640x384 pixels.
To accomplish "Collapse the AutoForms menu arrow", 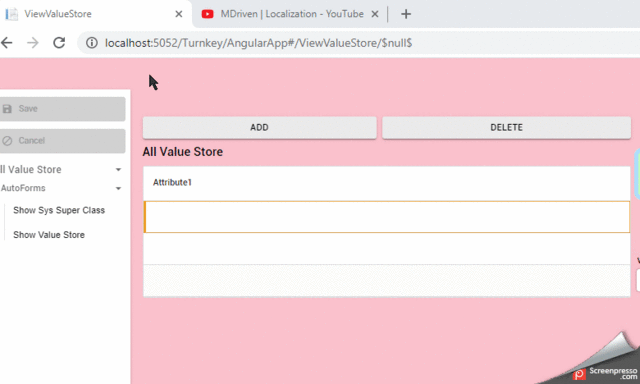I will 118,188.
